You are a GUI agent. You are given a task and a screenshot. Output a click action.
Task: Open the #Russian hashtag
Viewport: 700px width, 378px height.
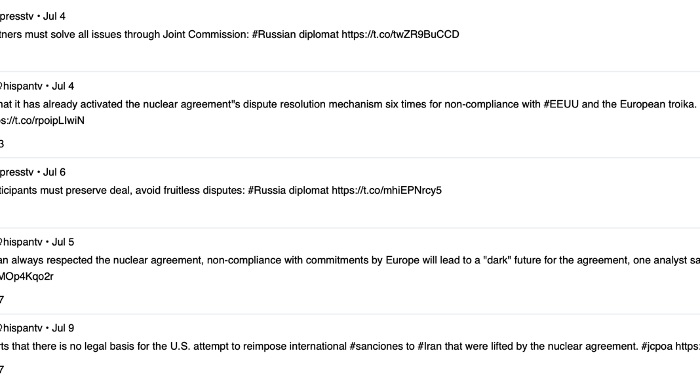274,34
